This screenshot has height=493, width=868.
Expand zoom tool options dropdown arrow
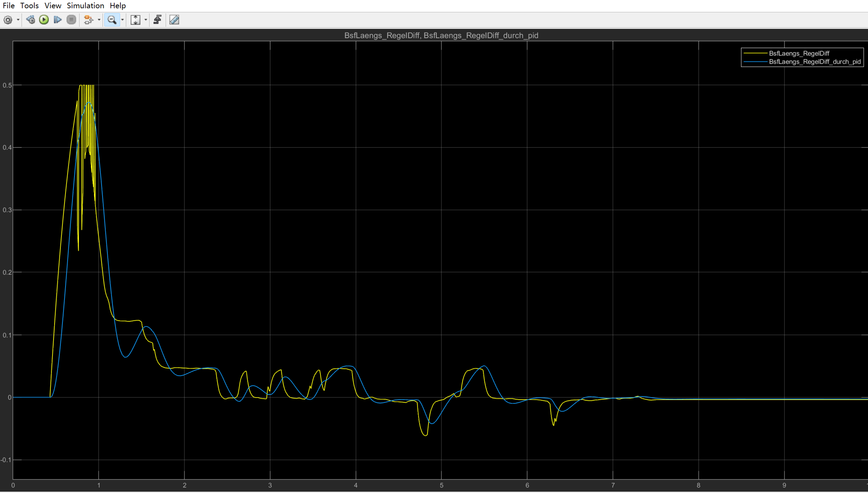point(122,20)
